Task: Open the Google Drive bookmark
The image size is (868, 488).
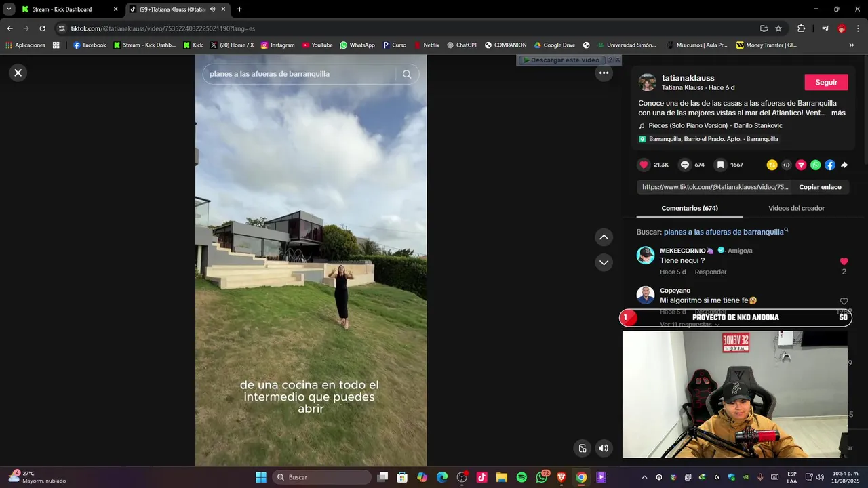Action: [x=554, y=45]
